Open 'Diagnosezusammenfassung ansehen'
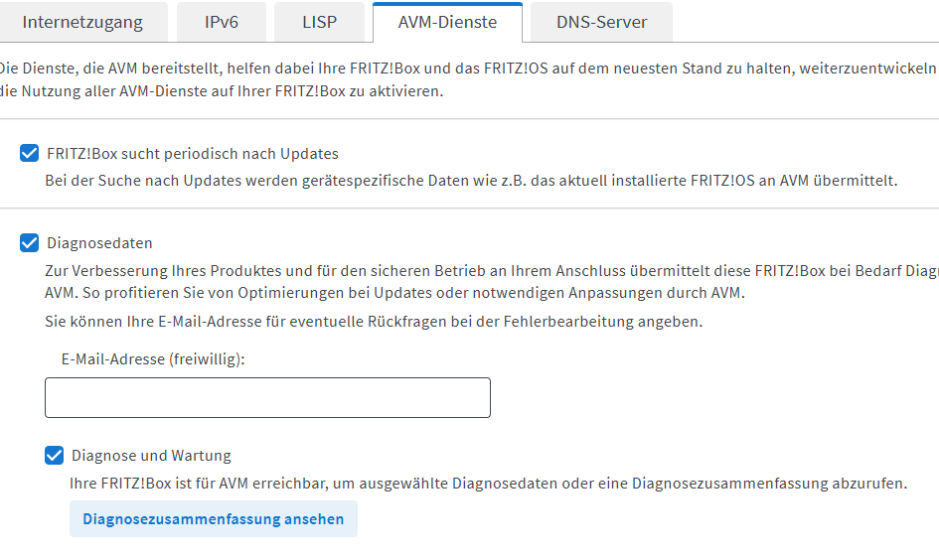939x560 pixels. point(214,518)
